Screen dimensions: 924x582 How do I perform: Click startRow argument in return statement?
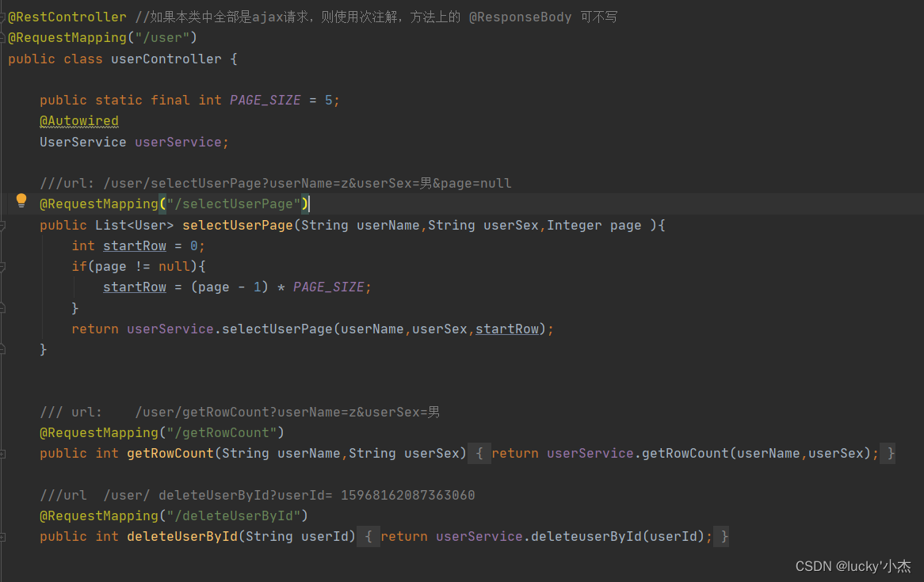pyautogui.click(x=507, y=329)
